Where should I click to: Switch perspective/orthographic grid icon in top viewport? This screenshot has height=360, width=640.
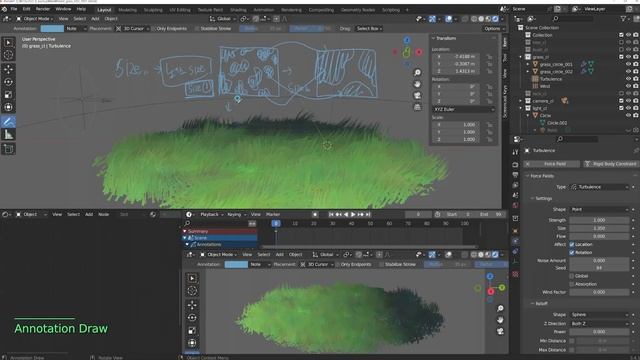tap(417, 107)
